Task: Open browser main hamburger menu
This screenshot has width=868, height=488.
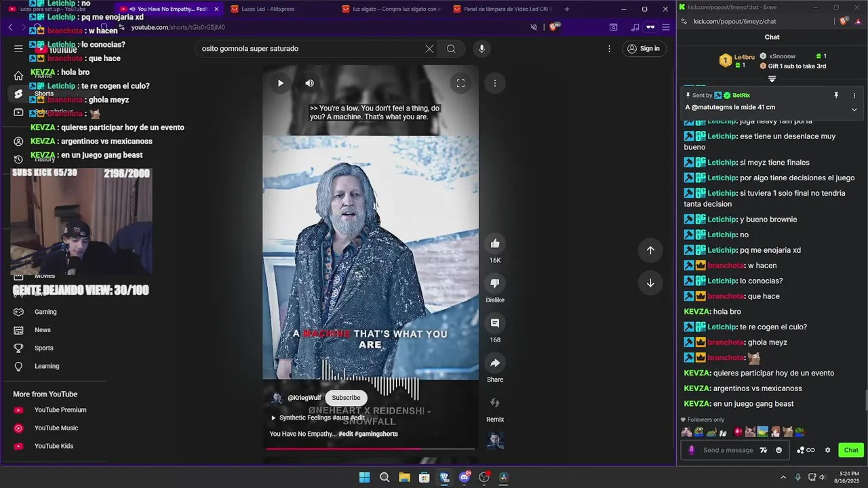Action: point(666,27)
